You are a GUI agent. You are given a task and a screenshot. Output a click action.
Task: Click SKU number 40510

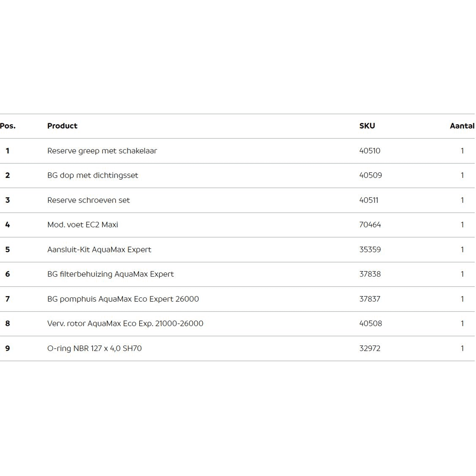(370, 151)
